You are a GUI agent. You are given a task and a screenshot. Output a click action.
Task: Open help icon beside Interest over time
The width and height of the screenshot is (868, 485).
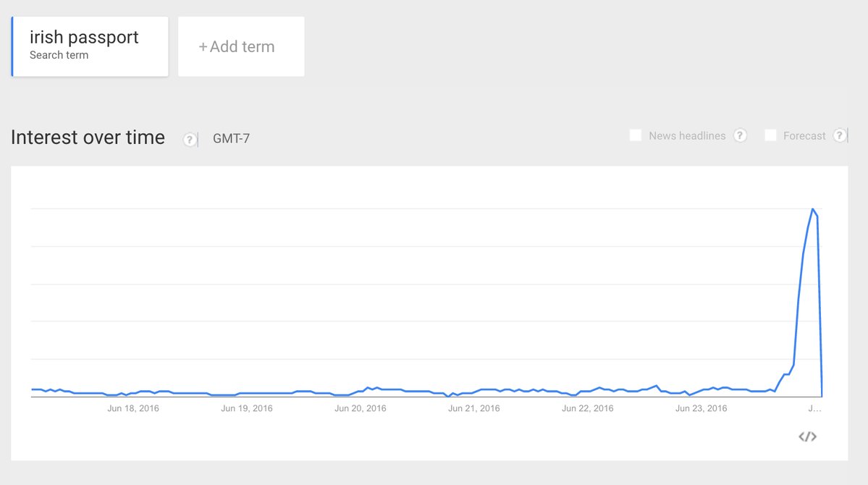pos(190,140)
